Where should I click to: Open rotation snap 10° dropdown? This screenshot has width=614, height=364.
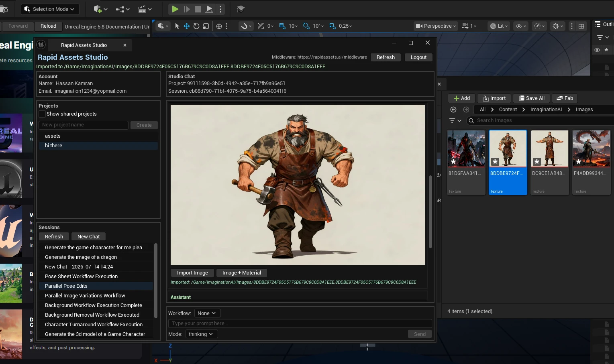tap(318, 26)
